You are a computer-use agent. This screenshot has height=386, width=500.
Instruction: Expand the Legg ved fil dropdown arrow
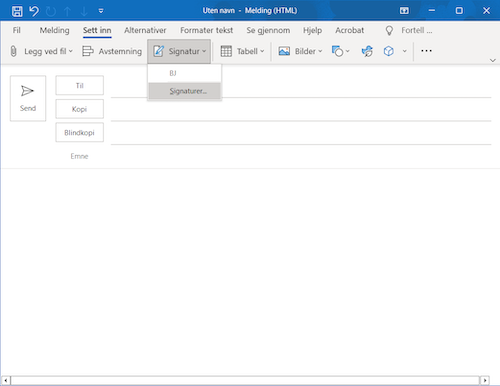(70, 51)
